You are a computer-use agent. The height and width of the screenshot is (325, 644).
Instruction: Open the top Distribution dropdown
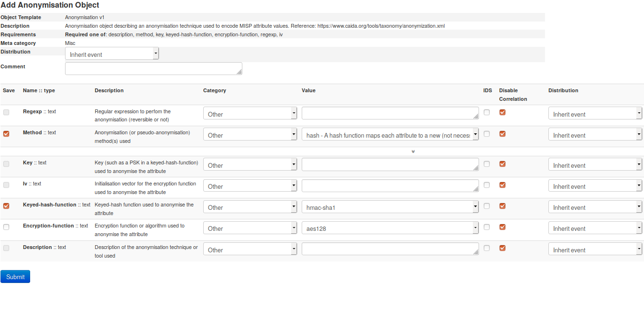[112, 54]
